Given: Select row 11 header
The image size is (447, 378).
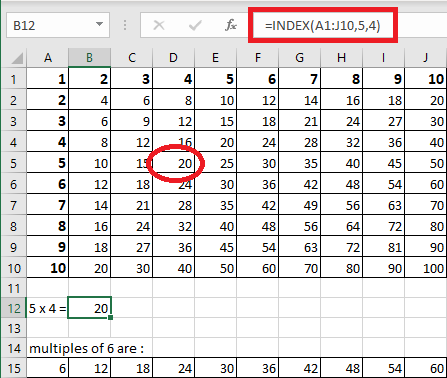Looking at the screenshot, I should pyautogui.click(x=14, y=288).
